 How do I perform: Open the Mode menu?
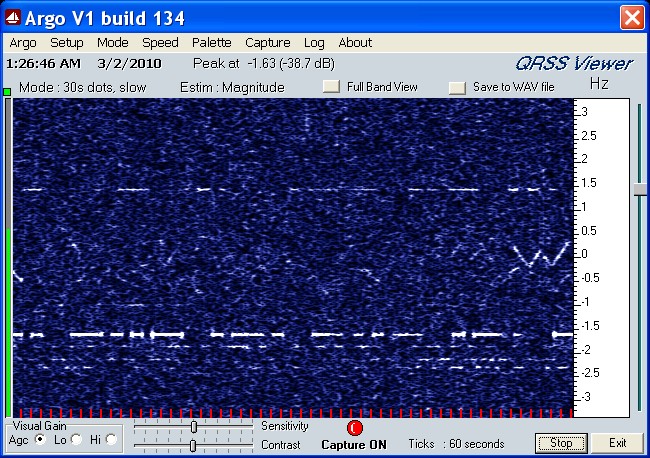[x=113, y=43]
